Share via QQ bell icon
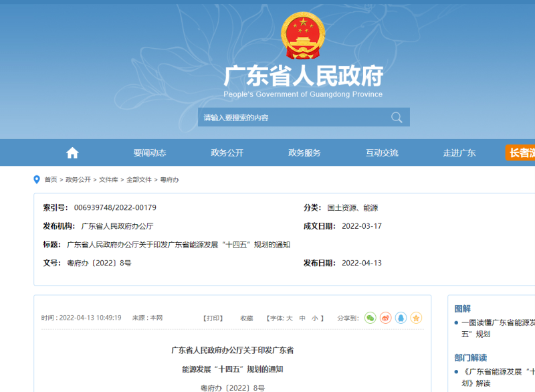Image resolution: width=535 pixels, height=392 pixels. (401, 318)
